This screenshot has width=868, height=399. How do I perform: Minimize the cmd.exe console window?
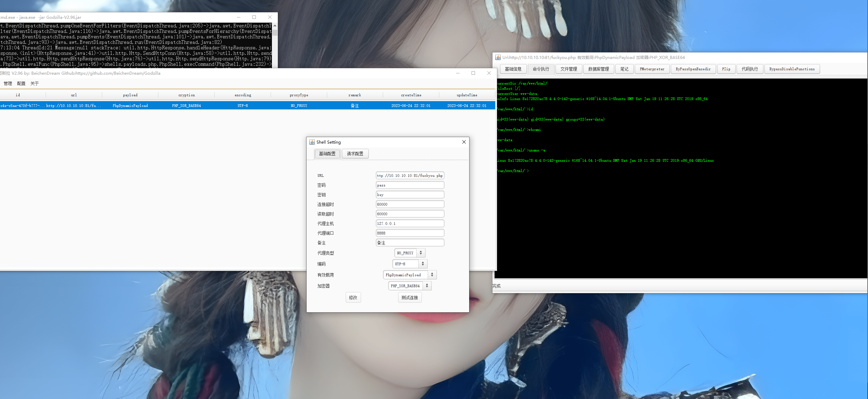coord(239,17)
